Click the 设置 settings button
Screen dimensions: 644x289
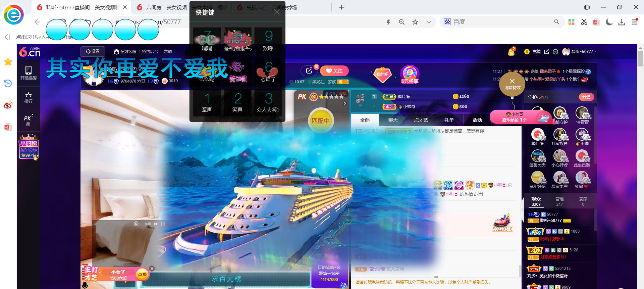click(x=93, y=51)
